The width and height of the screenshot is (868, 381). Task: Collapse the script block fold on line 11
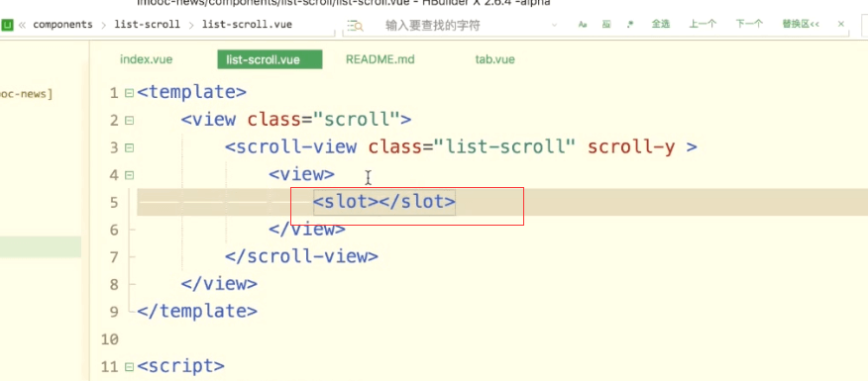pyautogui.click(x=129, y=366)
